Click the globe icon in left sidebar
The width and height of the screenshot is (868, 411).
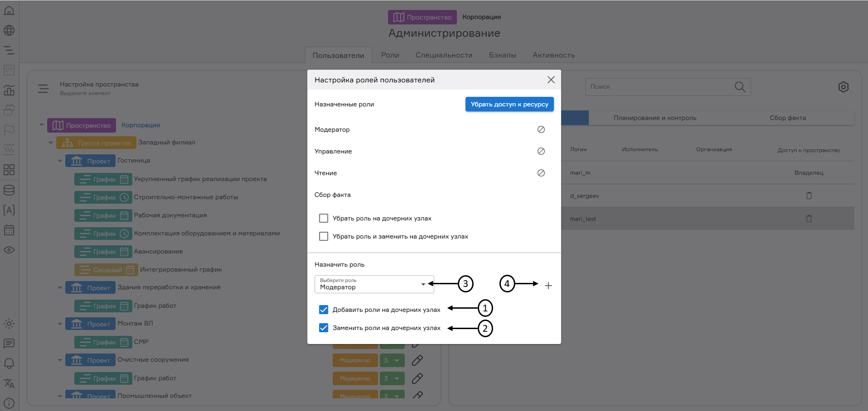tap(9, 30)
